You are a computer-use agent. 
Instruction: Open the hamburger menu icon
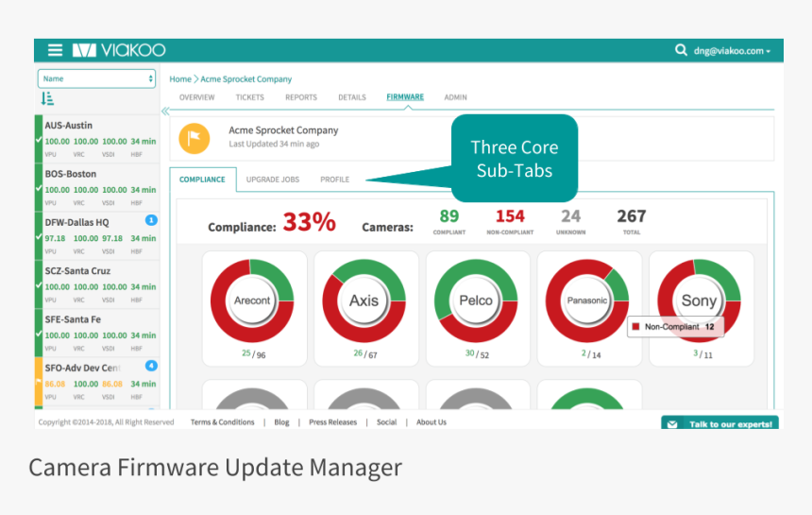[x=55, y=50]
